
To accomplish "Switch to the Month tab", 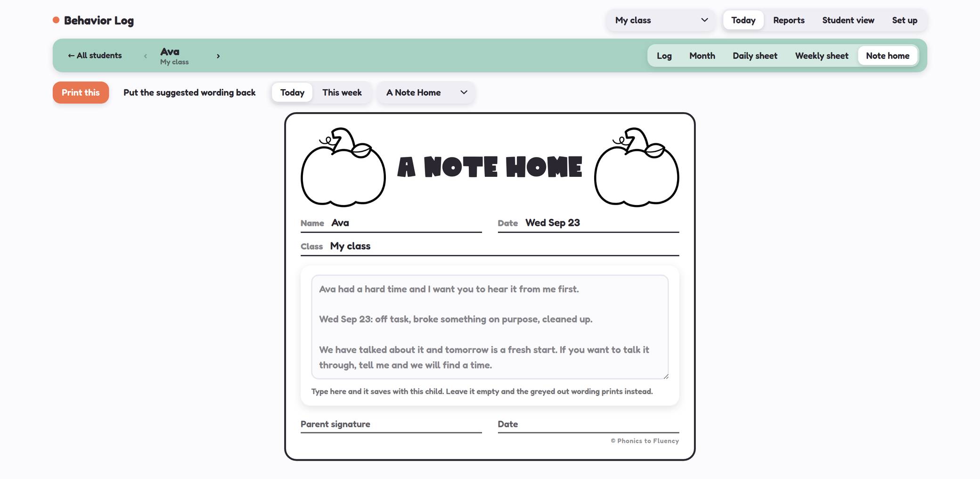I will (x=702, y=56).
